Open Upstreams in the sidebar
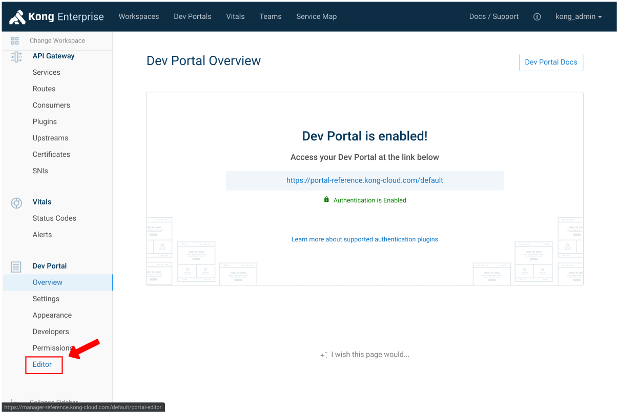 coord(50,138)
